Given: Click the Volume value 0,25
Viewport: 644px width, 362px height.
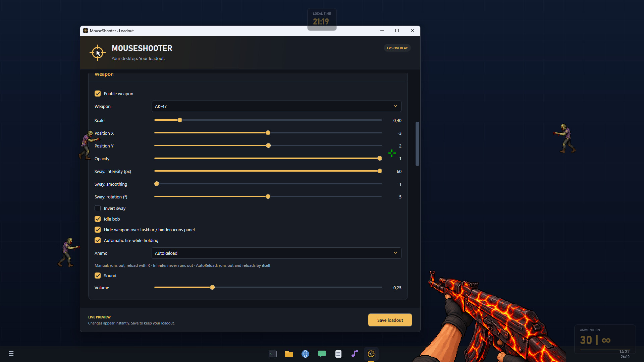Looking at the screenshot, I should pyautogui.click(x=397, y=288).
